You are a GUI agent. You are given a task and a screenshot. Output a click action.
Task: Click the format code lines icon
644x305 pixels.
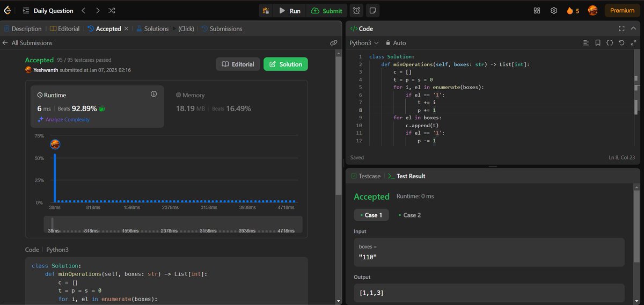(586, 42)
